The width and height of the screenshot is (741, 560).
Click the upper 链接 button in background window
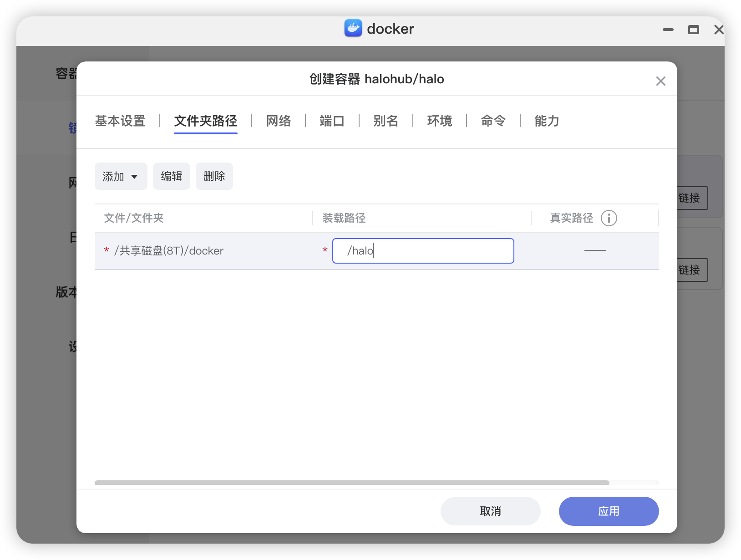click(692, 198)
